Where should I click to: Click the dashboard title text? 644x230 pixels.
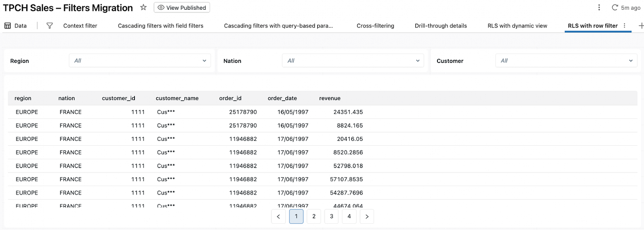68,8
